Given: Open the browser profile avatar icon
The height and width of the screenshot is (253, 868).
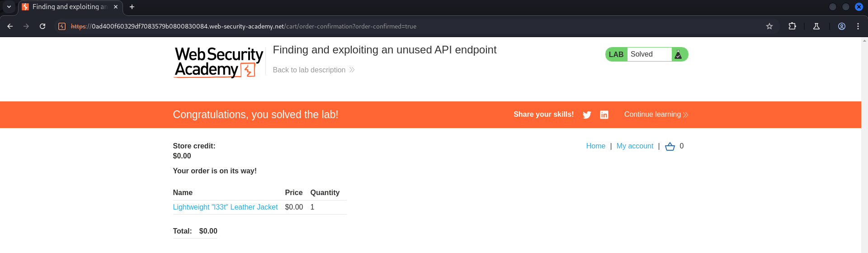Looking at the screenshot, I should (x=842, y=26).
